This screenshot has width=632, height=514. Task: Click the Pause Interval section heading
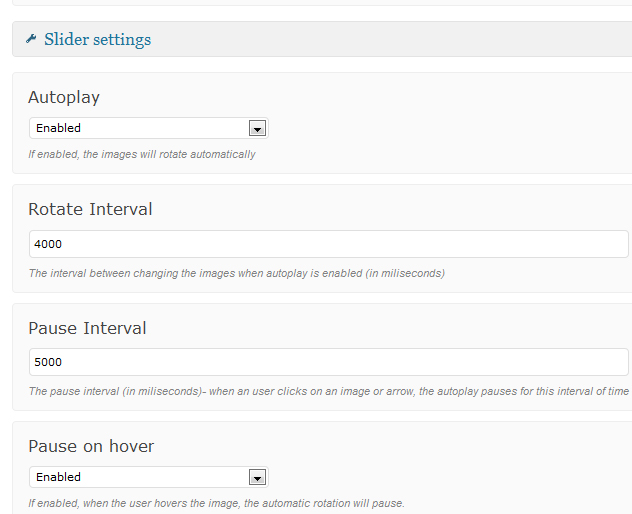pos(87,328)
